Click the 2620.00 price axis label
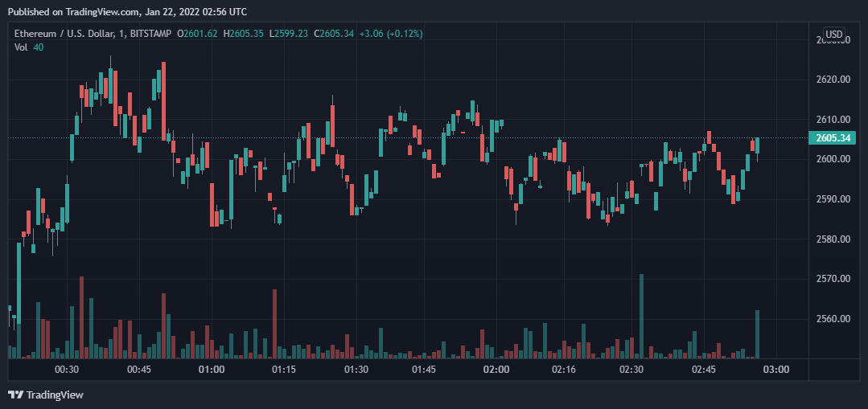The height and width of the screenshot is (409, 868). pyautogui.click(x=833, y=80)
